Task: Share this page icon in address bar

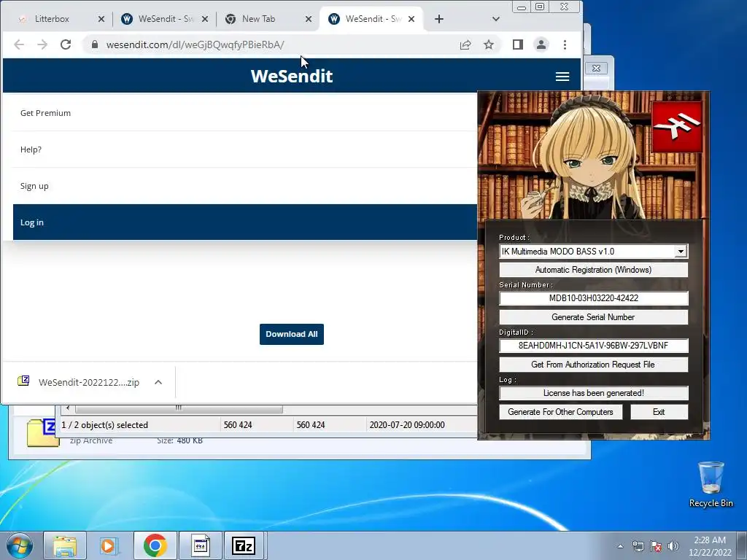Action: tap(465, 44)
